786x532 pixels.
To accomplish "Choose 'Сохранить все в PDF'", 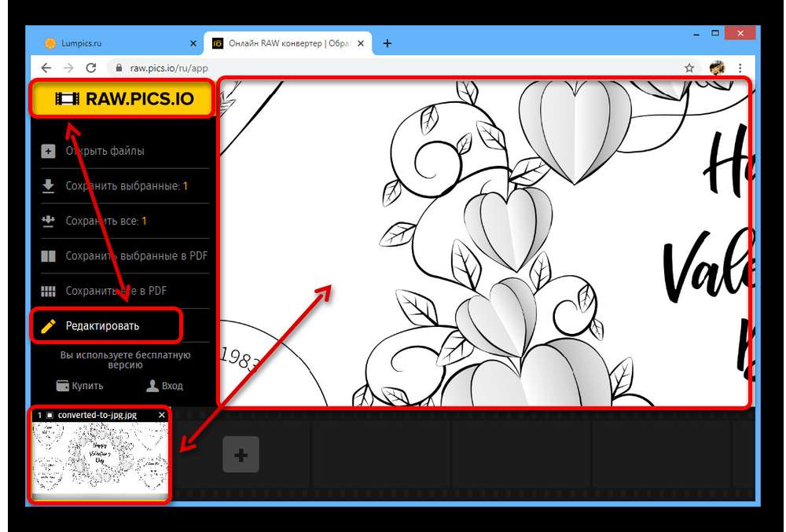I will click(116, 291).
